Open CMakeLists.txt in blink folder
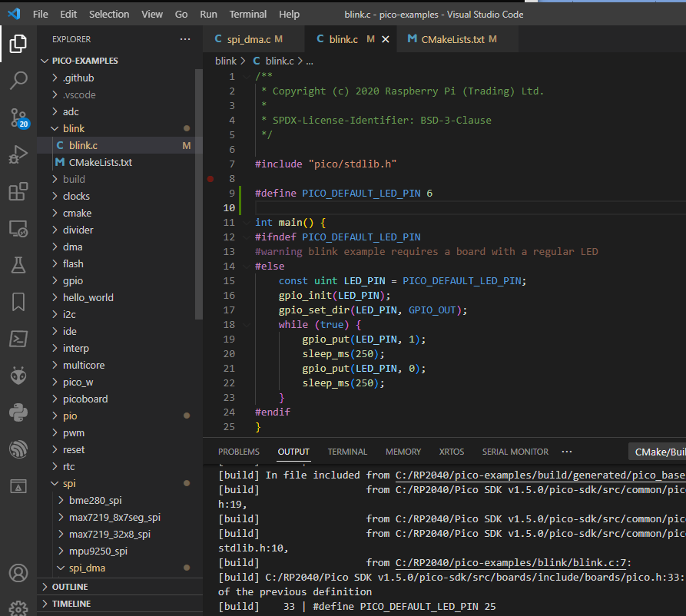 (x=119, y=162)
